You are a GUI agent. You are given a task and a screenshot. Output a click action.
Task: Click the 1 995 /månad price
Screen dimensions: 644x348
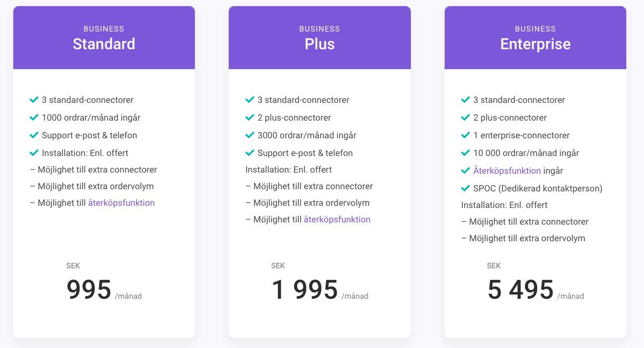tap(305, 290)
